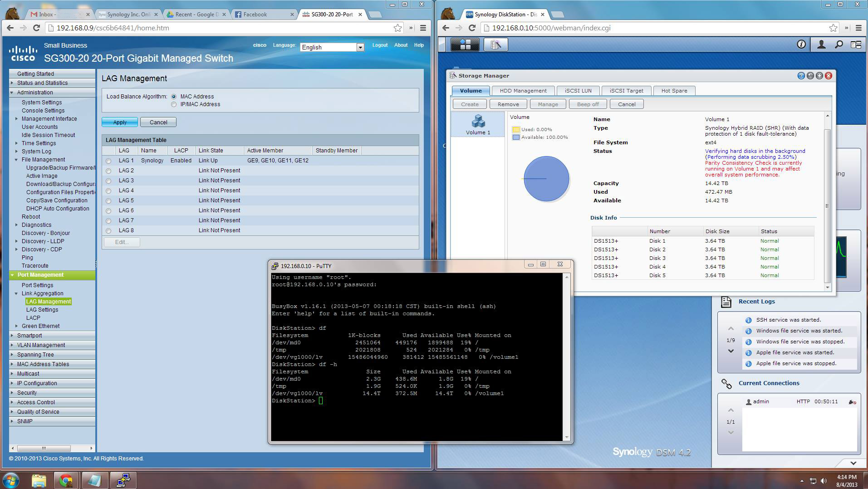Click the Logout link on Cisco page
868x489 pixels.
click(380, 45)
